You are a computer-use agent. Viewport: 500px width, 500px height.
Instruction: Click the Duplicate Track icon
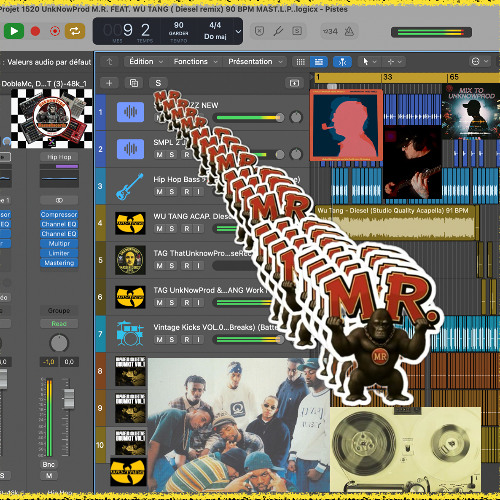[134, 83]
